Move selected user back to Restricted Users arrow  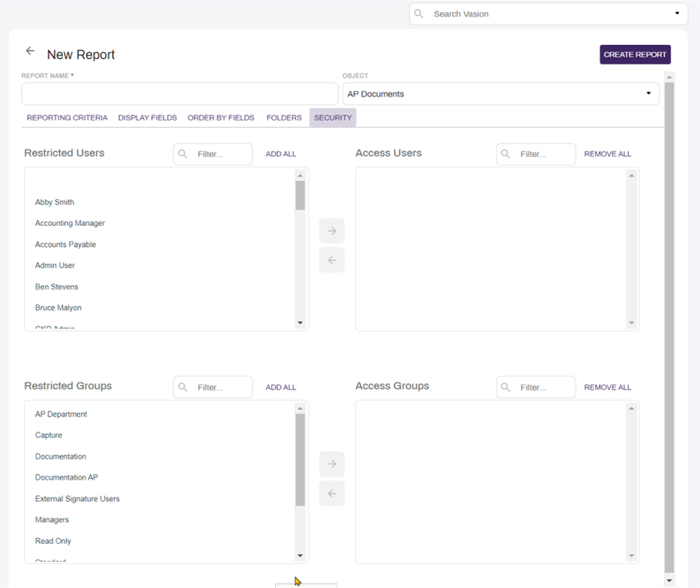click(x=331, y=260)
